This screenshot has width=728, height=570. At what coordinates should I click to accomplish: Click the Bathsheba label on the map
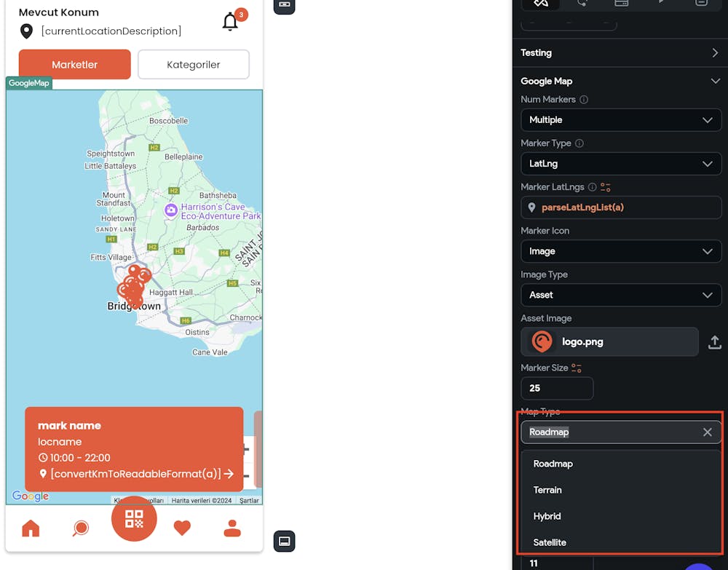click(218, 195)
